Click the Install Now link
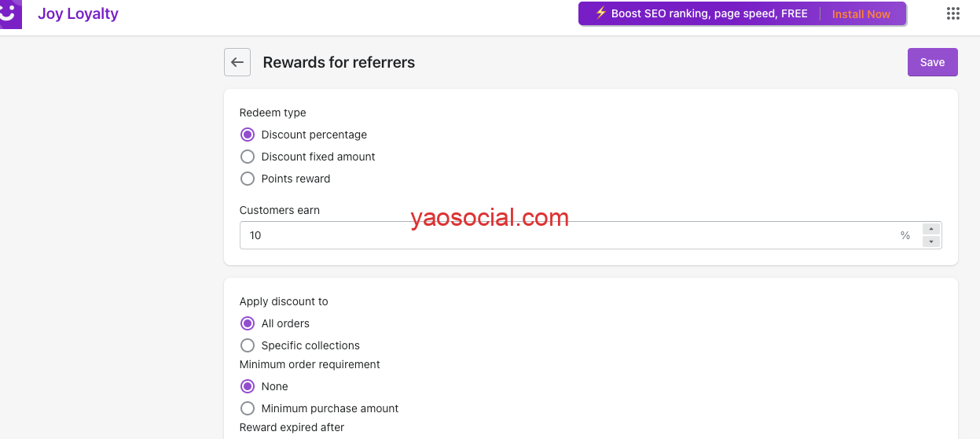 (861, 14)
